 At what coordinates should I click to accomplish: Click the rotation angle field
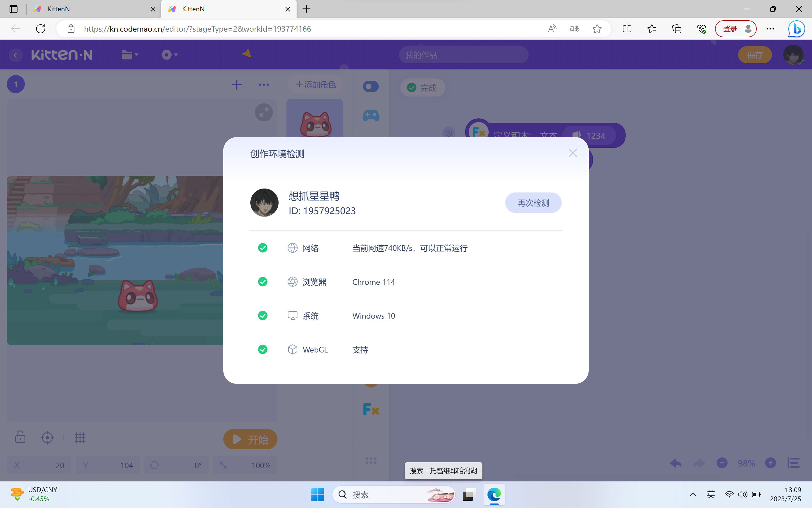(x=176, y=465)
